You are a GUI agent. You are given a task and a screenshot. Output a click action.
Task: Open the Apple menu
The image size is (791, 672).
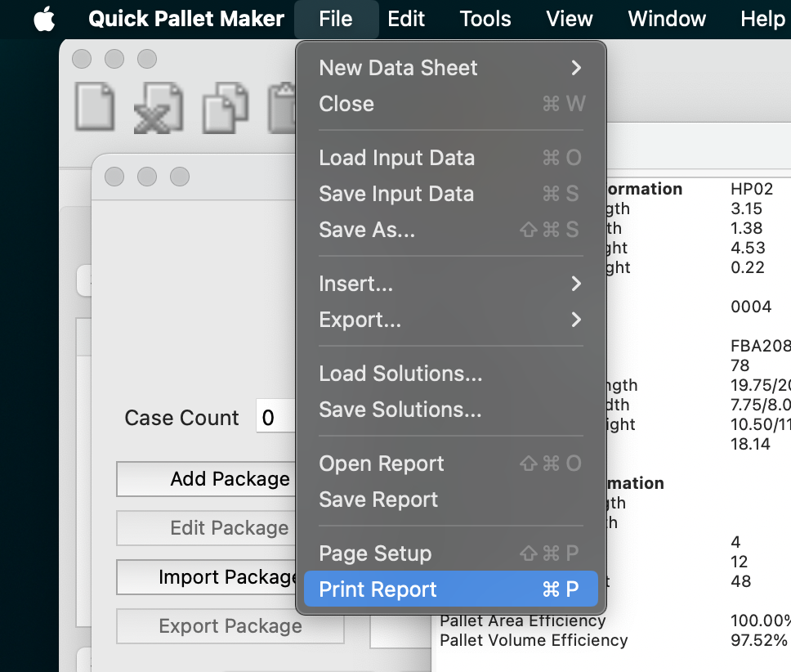point(44,19)
